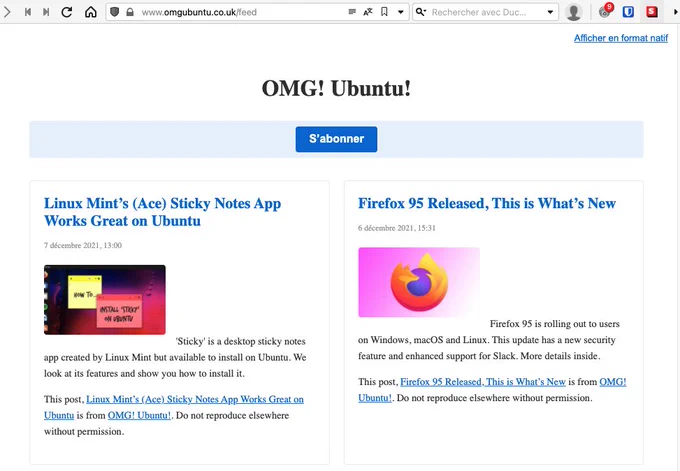Open the user profile avatar
Image resolution: width=680 pixels, height=471 pixels.
tap(573, 12)
